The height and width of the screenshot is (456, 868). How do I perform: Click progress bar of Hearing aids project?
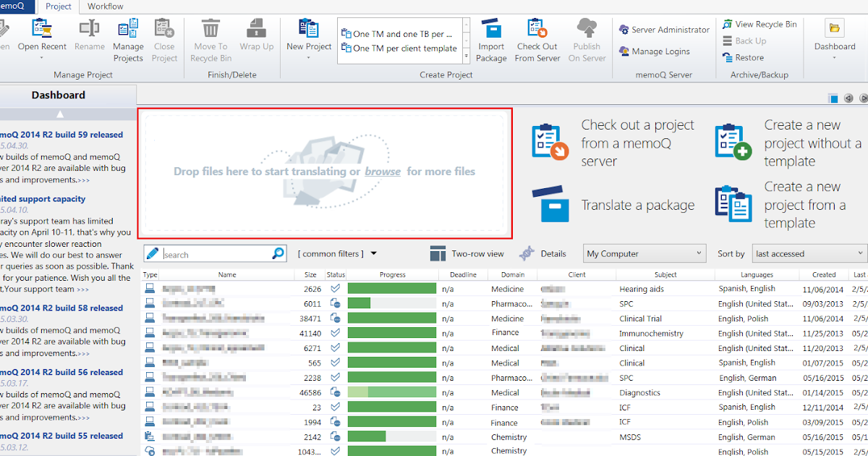click(x=392, y=289)
